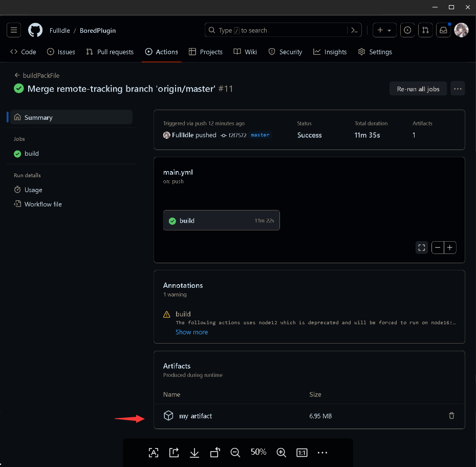Click the download icon in viewer toolbar
Viewport: 476px width, 467px height.
pos(194,453)
